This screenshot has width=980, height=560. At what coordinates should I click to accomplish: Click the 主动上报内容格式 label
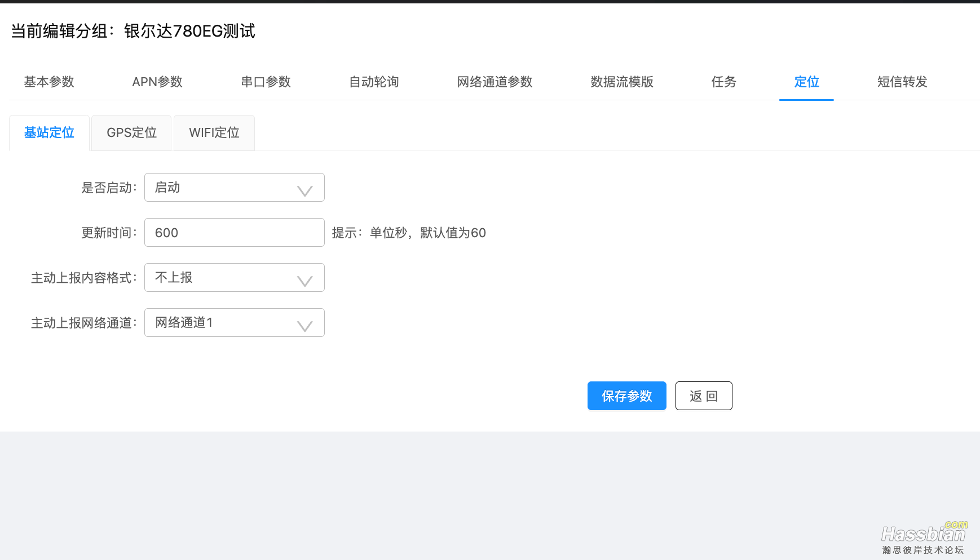84,278
